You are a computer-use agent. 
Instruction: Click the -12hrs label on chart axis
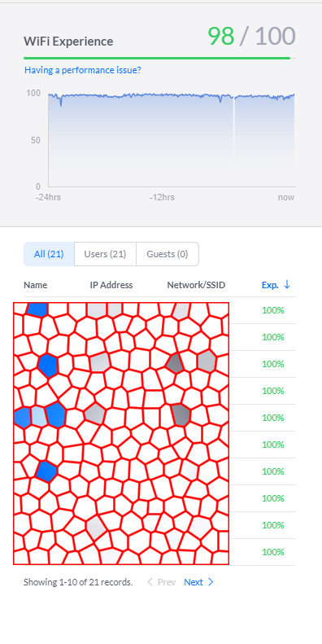(x=162, y=197)
